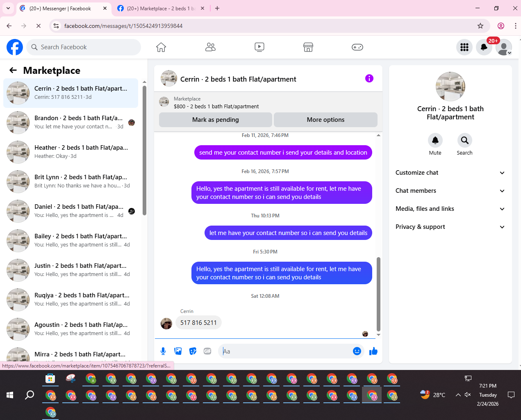Open the tab search dropdown arrow
This screenshot has height=420, width=521.
coord(8,8)
